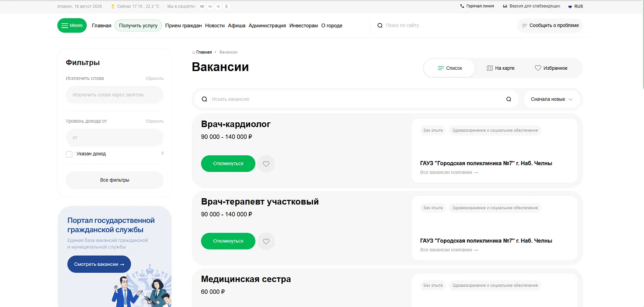The image size is (644, 307).
Task: Click Здравоохранение tag on Медицинская сестра card
Action: click(x=495, y=286)
